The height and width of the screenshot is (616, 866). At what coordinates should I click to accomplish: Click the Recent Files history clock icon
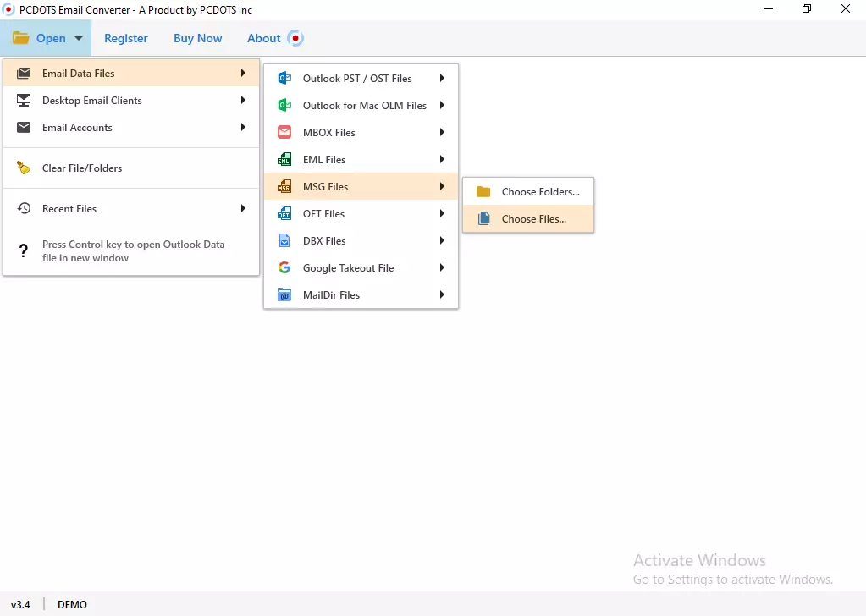click(x=24, y=208)
